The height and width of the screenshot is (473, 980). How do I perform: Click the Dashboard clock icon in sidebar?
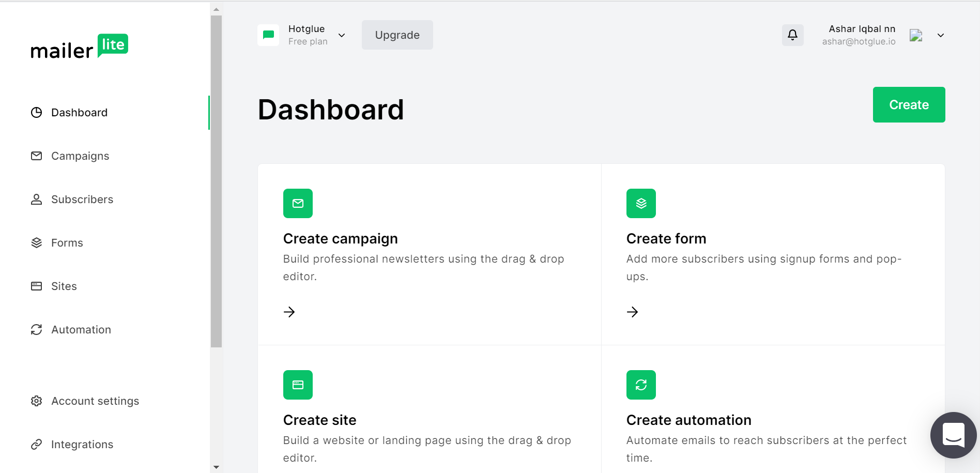pos(36,112)
